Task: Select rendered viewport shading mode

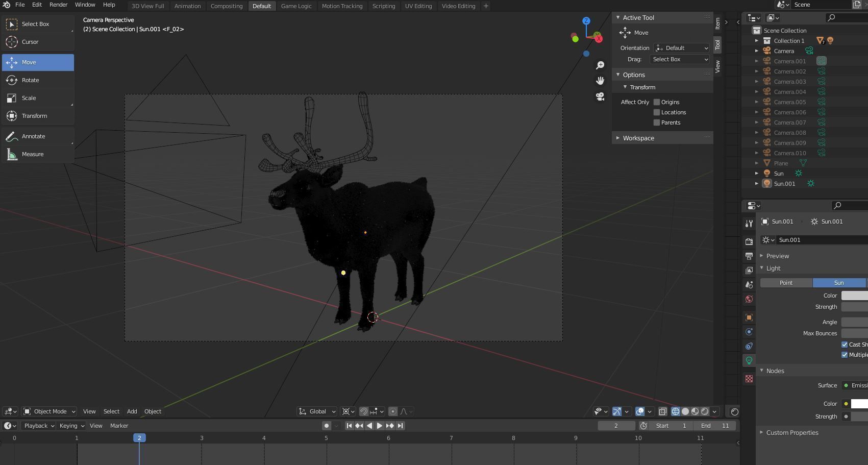Action: [705, 411]
